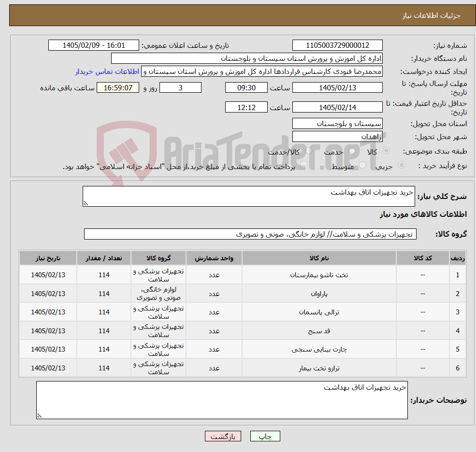Click delivery province field سیستان و بلوچستان
This screenshot has height=452, width=476.
337,124
